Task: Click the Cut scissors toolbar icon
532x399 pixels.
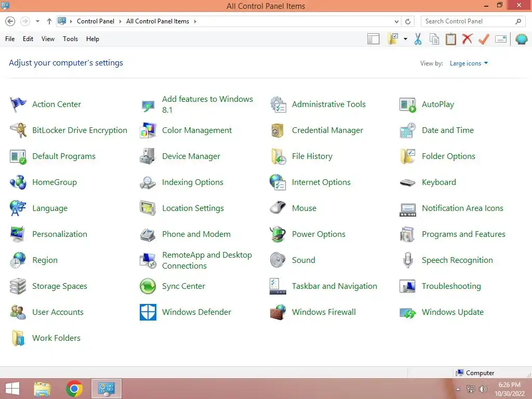Action: pos(418,39)
